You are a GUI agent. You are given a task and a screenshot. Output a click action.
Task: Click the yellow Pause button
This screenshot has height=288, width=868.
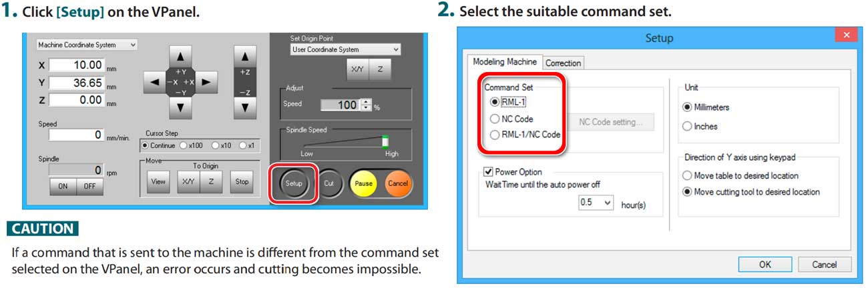coord(364,183)
